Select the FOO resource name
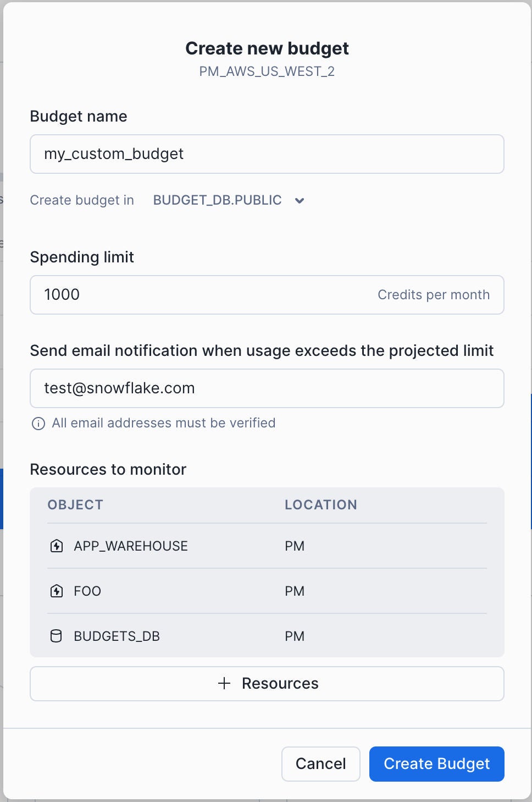 coord(87,591)
